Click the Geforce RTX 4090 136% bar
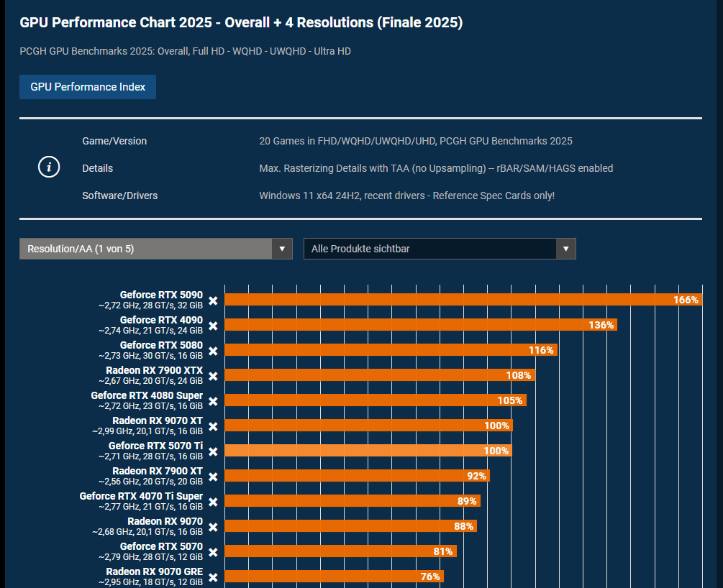This screenshot has width=723, height=588. click(421, 325)
